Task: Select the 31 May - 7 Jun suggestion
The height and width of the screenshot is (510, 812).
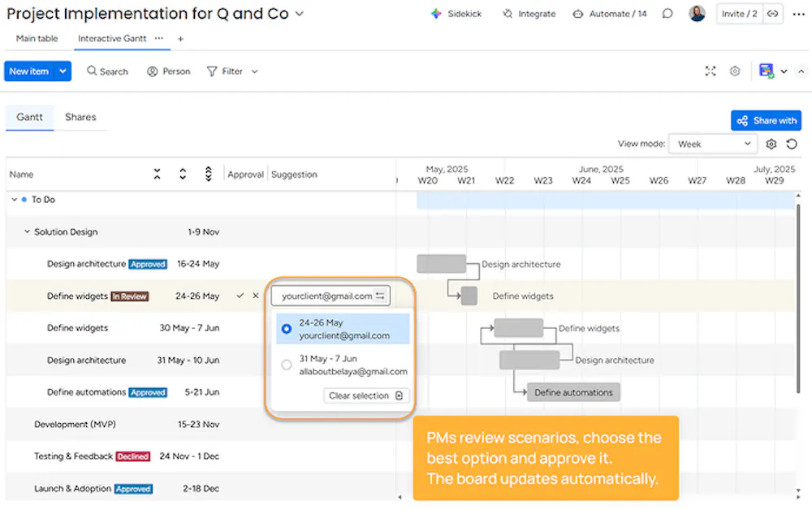Action: point(287,365)
